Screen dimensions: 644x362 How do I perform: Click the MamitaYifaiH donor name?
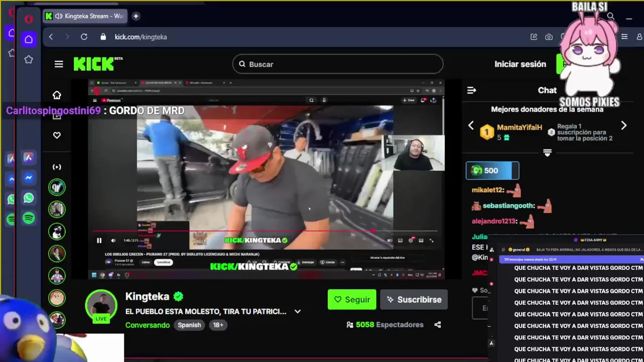click(x=519, y=128)
